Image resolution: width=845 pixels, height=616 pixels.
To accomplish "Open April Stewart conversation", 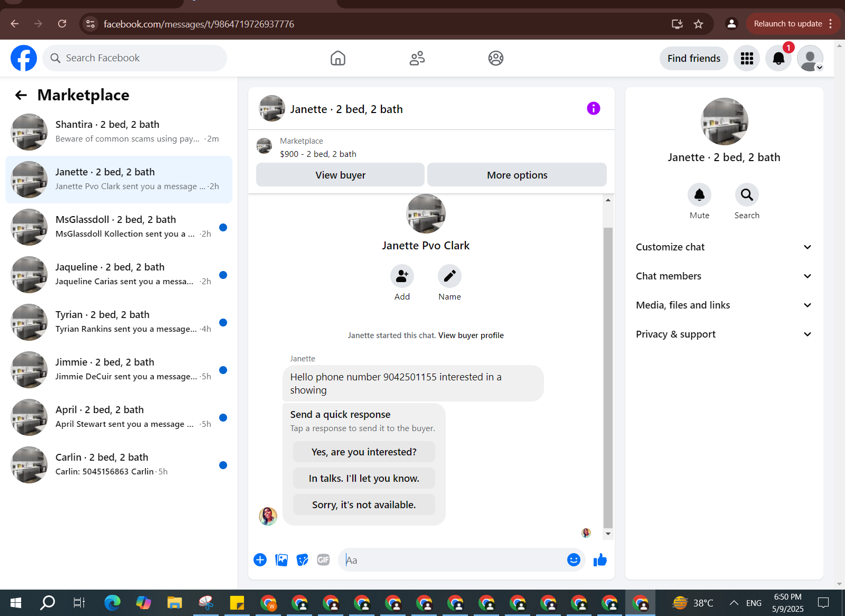I will pos(119,417).
